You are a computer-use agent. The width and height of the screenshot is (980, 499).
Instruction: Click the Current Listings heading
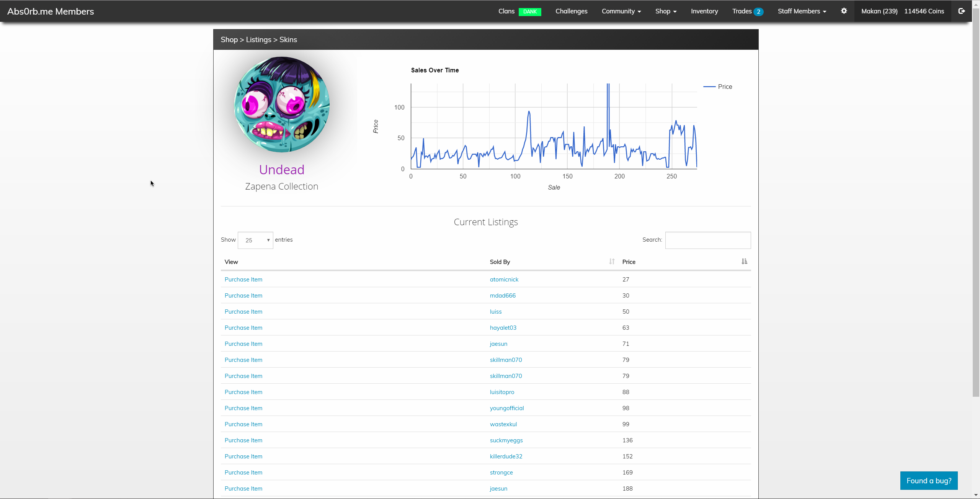pos(486,222)
